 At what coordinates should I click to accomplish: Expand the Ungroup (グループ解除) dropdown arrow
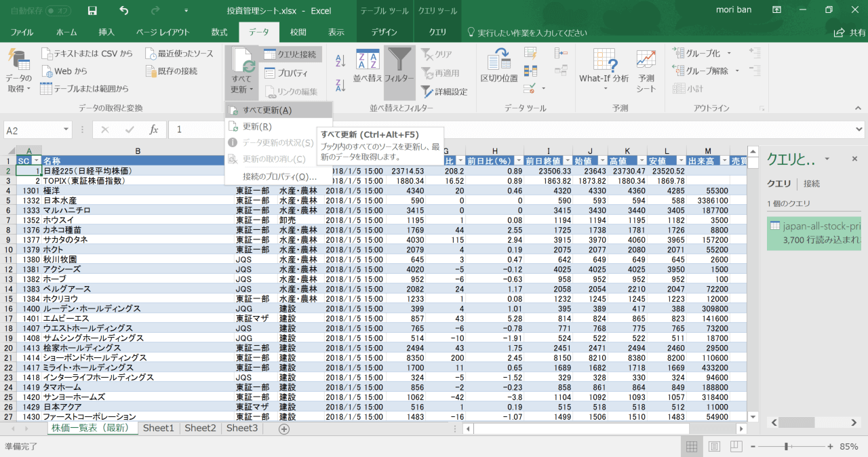736,71
